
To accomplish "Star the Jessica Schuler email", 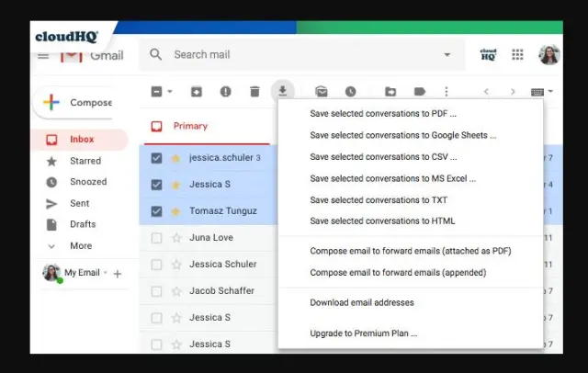I will coord(176,265).
